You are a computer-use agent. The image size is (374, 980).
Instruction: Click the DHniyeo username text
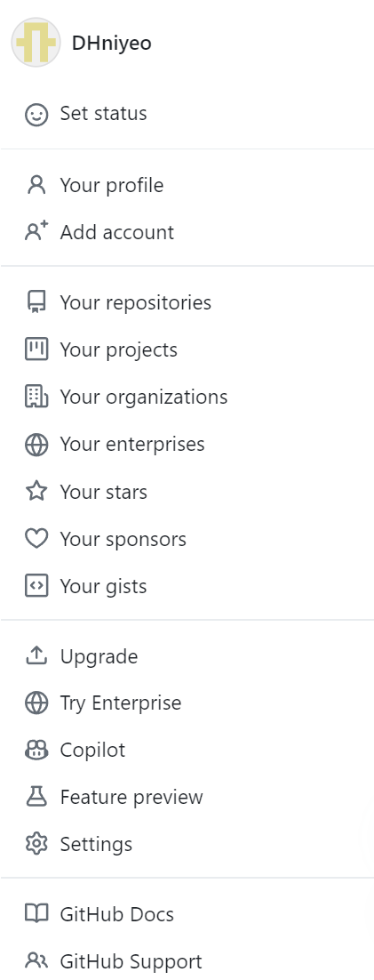(112, 43)
